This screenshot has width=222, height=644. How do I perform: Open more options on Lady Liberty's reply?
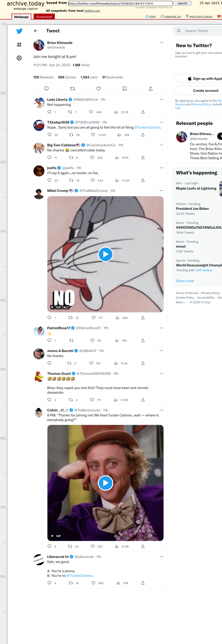tap(161, 99)
